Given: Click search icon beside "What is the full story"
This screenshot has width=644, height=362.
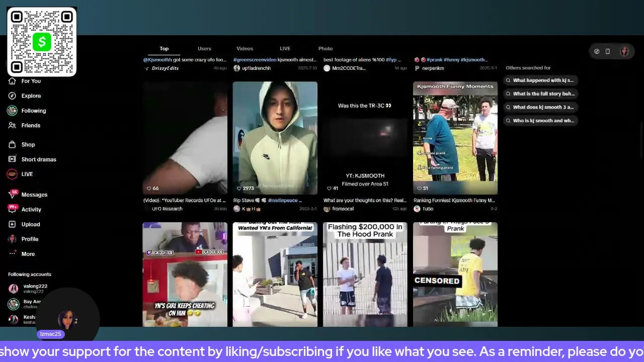Looking at the screenshot, I should [x=508, y=94].
